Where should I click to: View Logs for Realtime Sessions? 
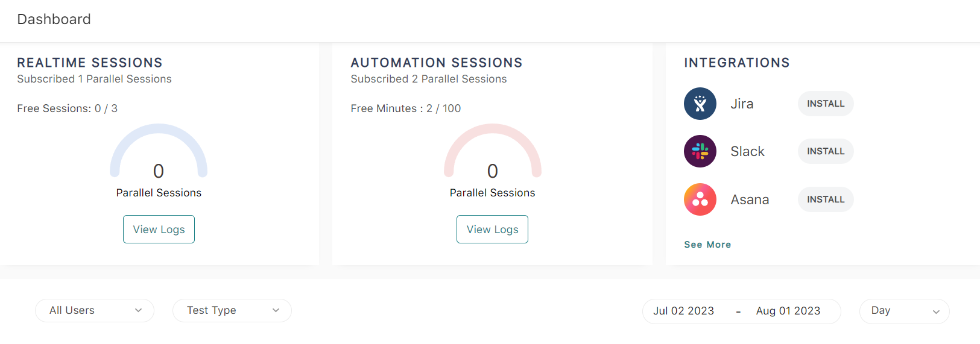point(159,230)
